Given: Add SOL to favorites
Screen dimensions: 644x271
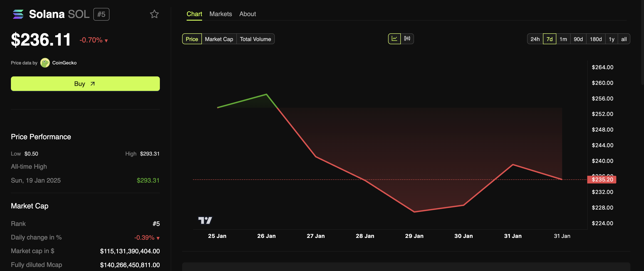Looking at the screenshot, I should tap(155, 13).
